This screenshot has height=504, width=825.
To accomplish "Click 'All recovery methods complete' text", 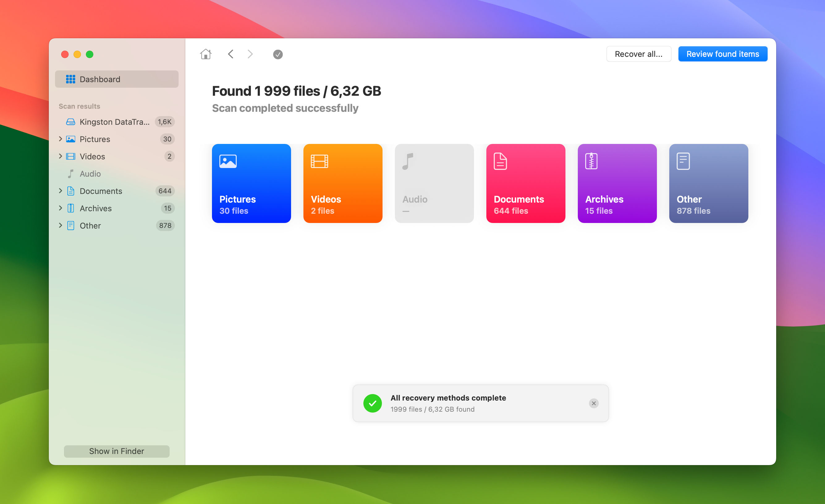I will point(448,397).
